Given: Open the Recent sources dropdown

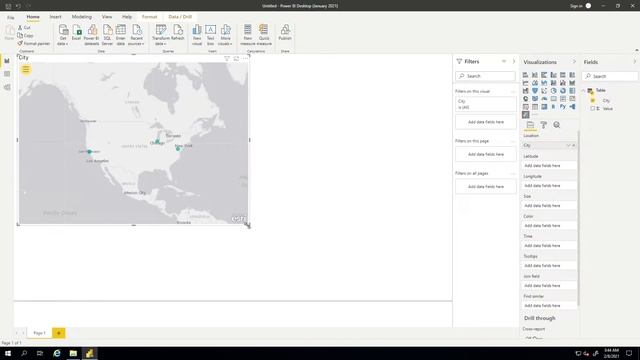Looking at the screenshot, I should coord(136,35).
